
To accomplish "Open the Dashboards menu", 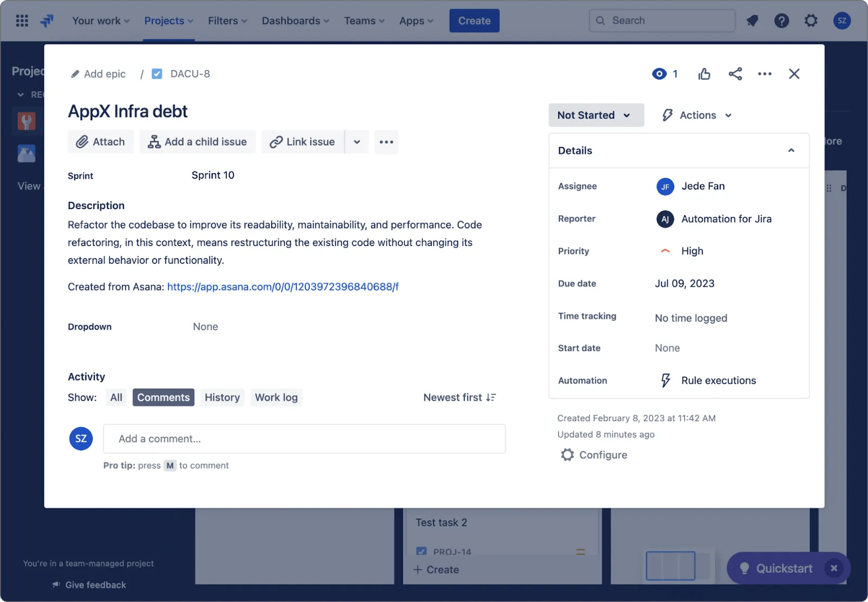I will click(x=295, y=20).
